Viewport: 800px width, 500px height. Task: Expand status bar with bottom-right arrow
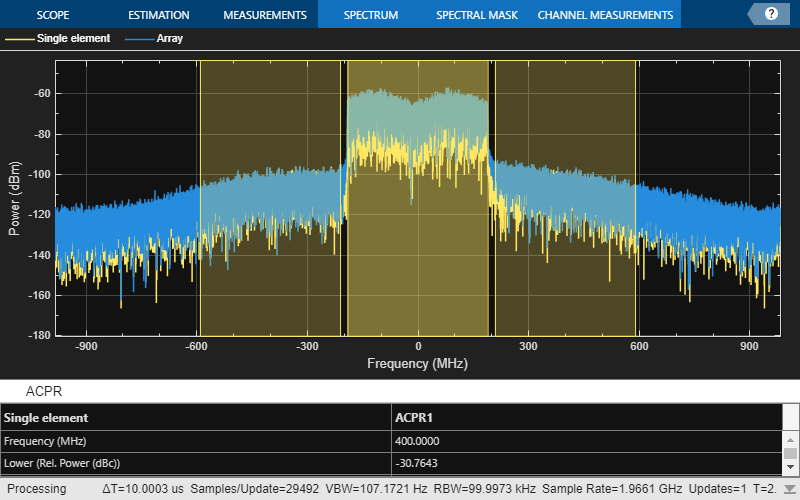(x=790, y=489)
